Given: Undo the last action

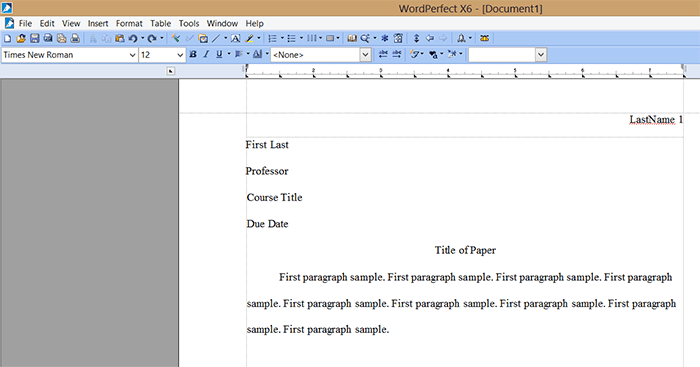Looking at the screenshot, I should (133, 38).
